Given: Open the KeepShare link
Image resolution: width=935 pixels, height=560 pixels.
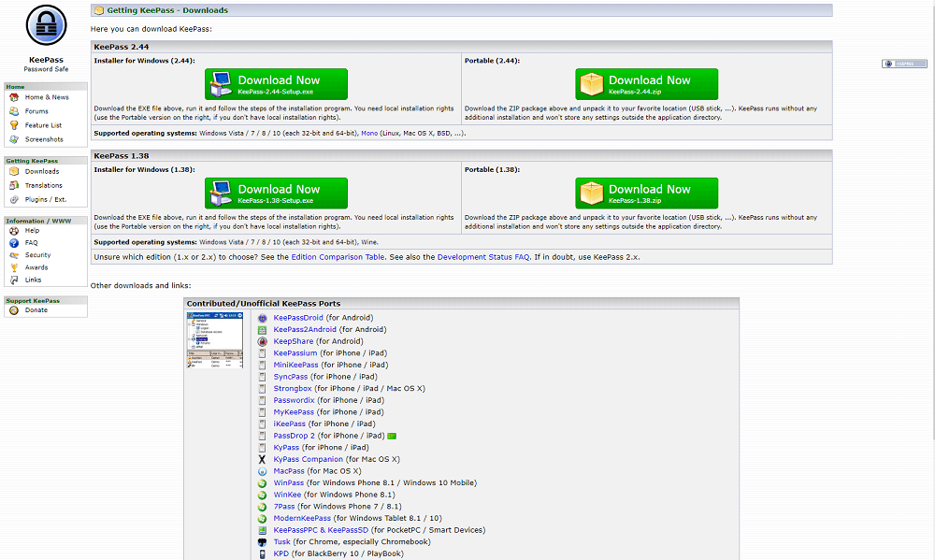Looking at the screenshot, I should tap(293, 342).
